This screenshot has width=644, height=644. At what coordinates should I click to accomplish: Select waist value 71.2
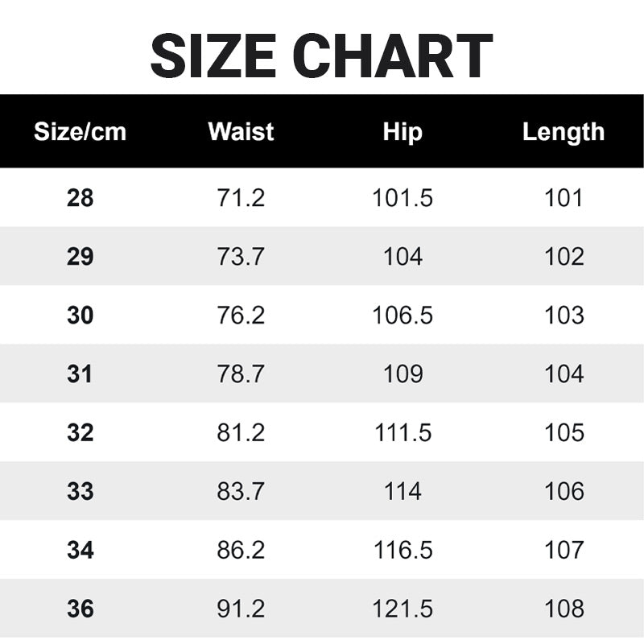click(241, 197)
